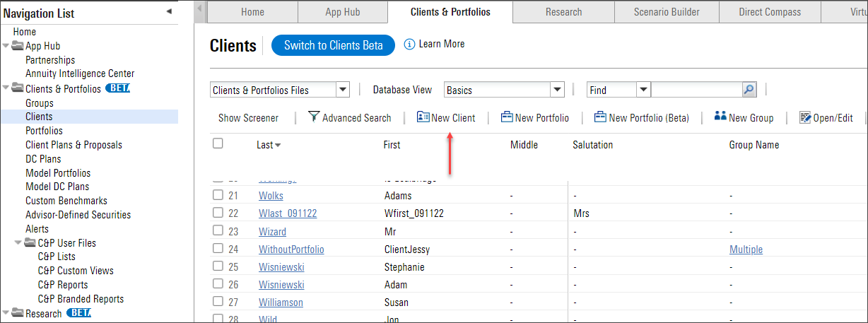Check the box for row 25 Wisniewski Stephanie
The image size is (868, 323).
pyautogui.click(x=218, y=266)
